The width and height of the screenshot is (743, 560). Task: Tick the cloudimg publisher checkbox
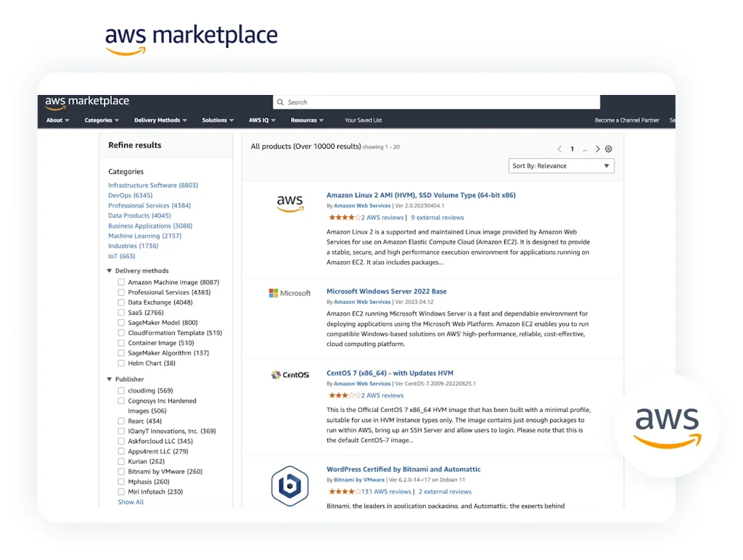(121, 391)
